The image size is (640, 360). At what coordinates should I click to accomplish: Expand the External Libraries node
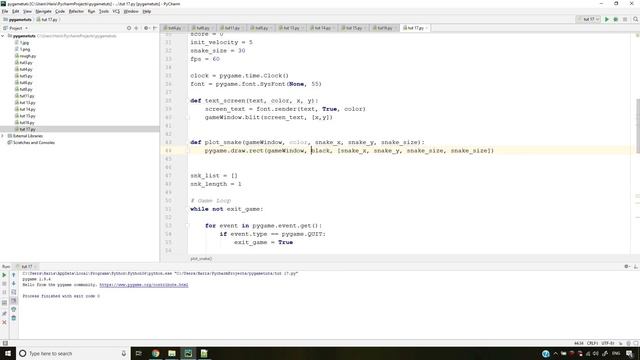coord(3,136)
